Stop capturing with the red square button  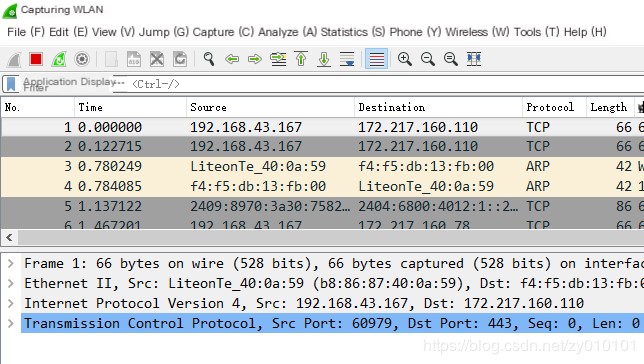[36, 59]
